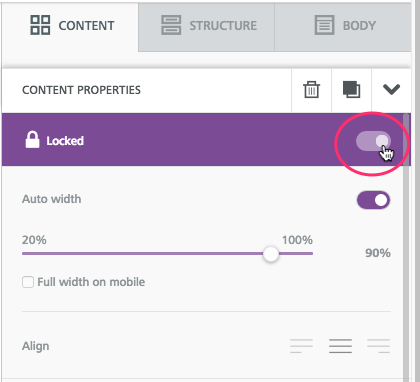Image resolution: width=420 pixels, height=382 pixels.
Task: Collapse Content Properties with the chevron
Action: [391, 89]
